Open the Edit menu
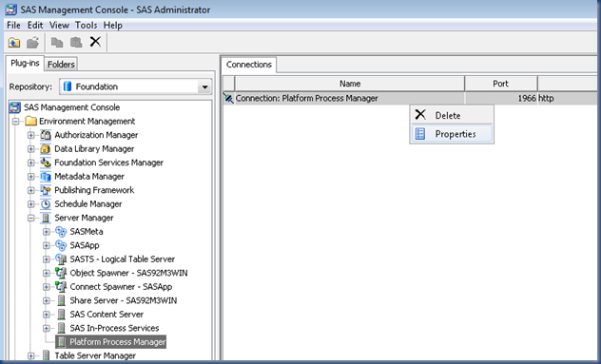The width and height of the screenshot is (601, 364). [35, 26]
